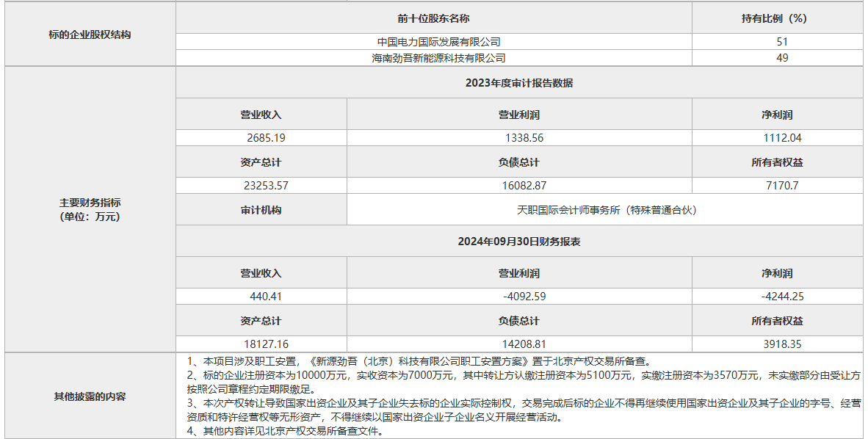
Task: Select the revenue value 2685.19
Action: pos(267,138)
